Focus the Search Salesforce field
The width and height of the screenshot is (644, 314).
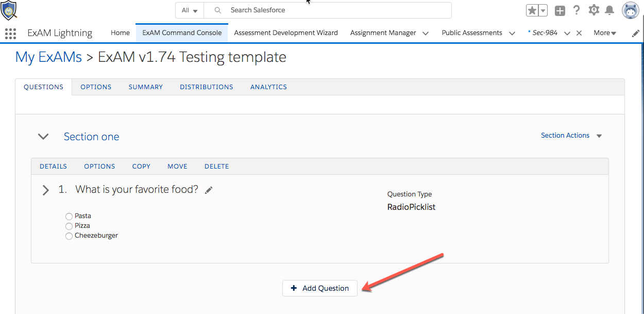tap(328, 10)
